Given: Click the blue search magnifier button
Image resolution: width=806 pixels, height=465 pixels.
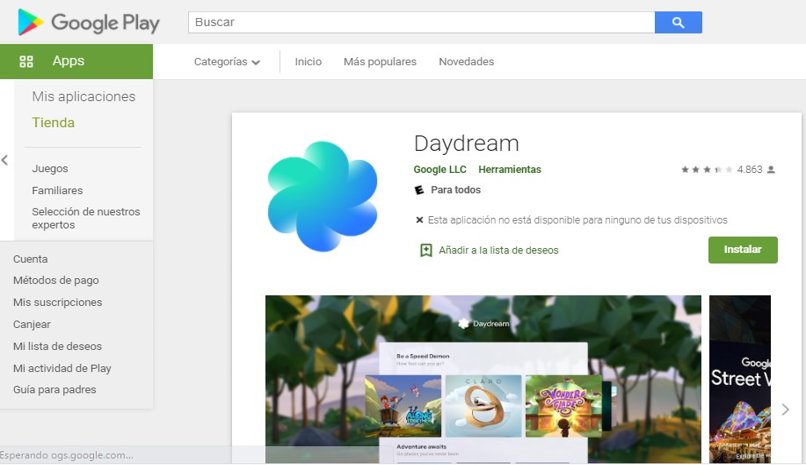Looking at the screenshot, I should click(678, 23).
